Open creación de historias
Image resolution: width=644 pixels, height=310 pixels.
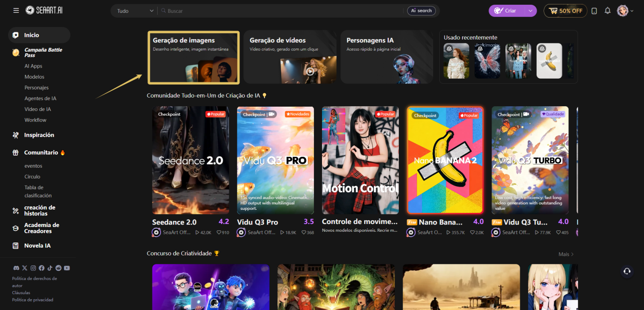39,210
